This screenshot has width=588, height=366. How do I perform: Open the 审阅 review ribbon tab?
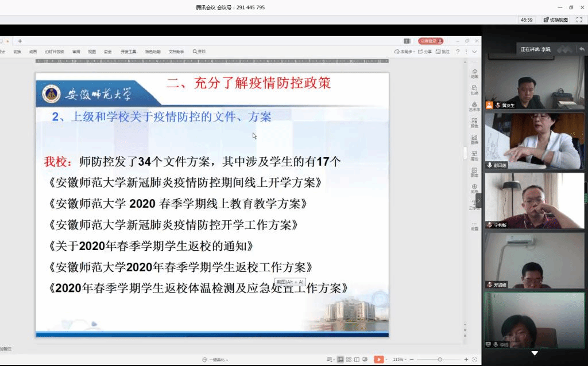pos(76,52)
